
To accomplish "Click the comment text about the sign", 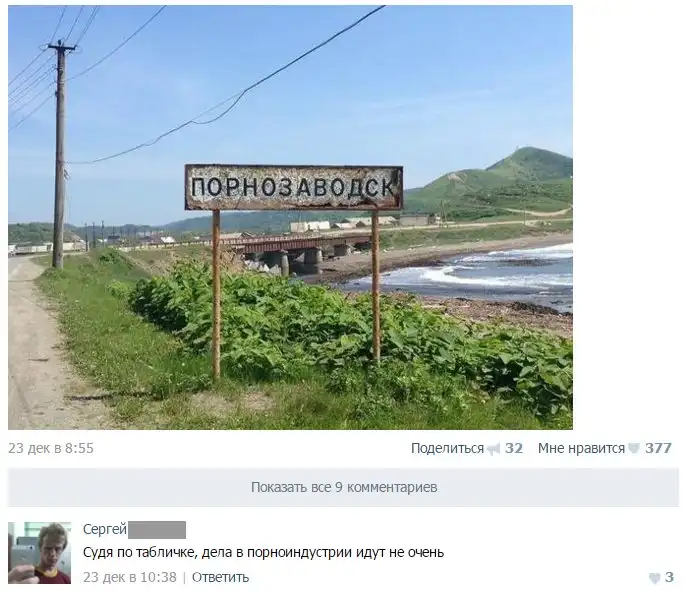I will click(264, 553).
